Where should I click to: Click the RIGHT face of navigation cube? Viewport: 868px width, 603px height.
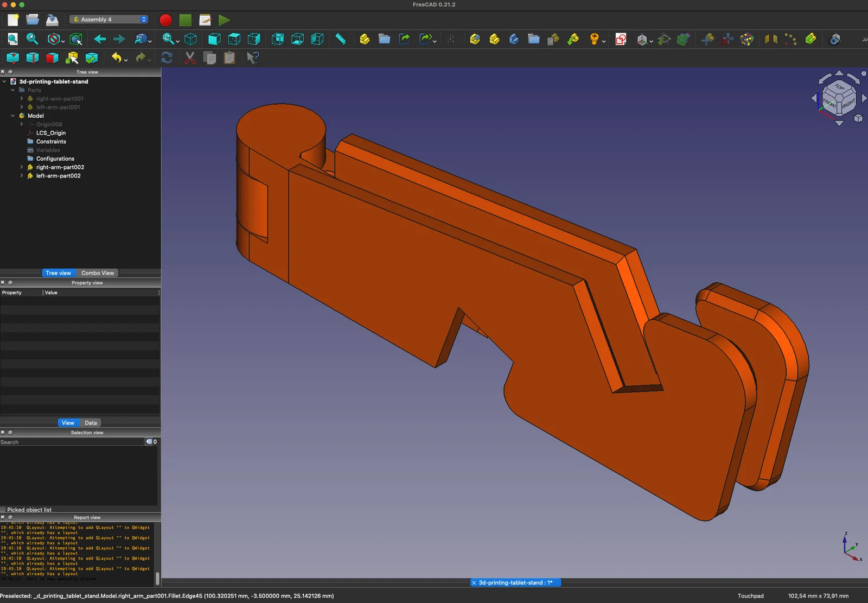pyautogui.click(x=848, y=103)
